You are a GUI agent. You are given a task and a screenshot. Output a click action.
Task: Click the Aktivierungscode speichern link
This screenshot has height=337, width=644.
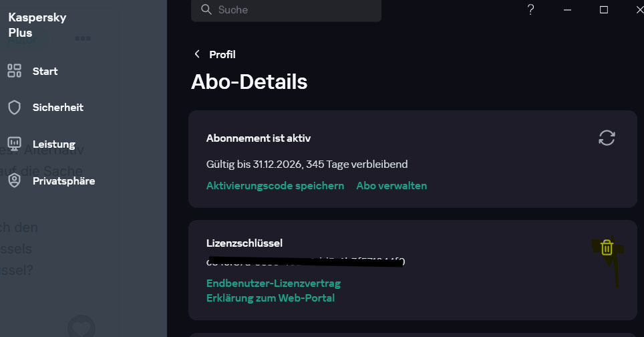point(275,185)
